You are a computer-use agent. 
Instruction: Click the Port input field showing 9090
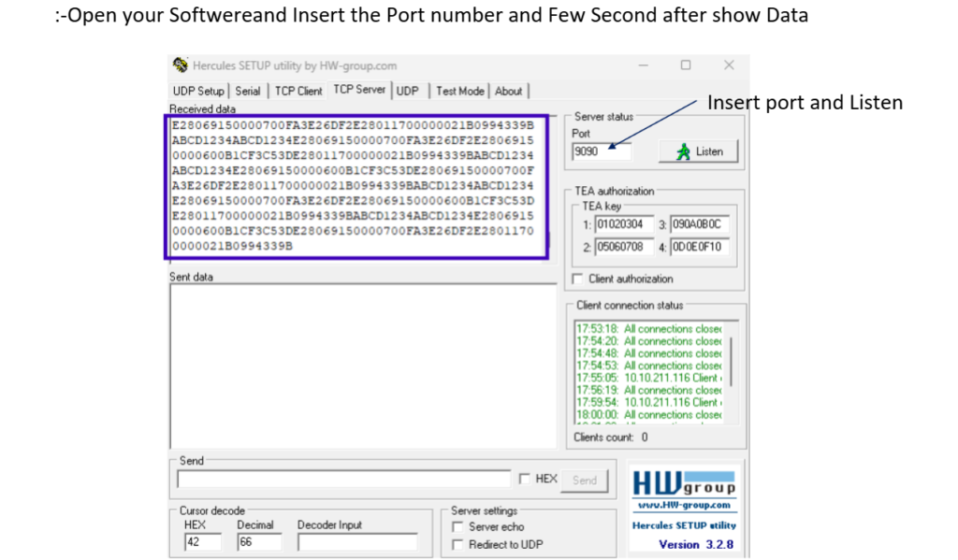coord(602,151)
